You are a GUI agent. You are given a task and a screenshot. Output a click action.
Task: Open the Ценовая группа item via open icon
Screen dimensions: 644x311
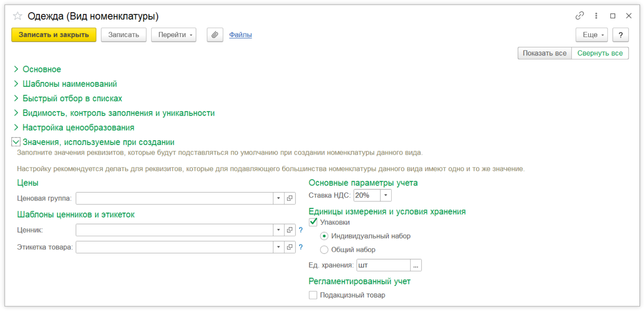point(289,198)
